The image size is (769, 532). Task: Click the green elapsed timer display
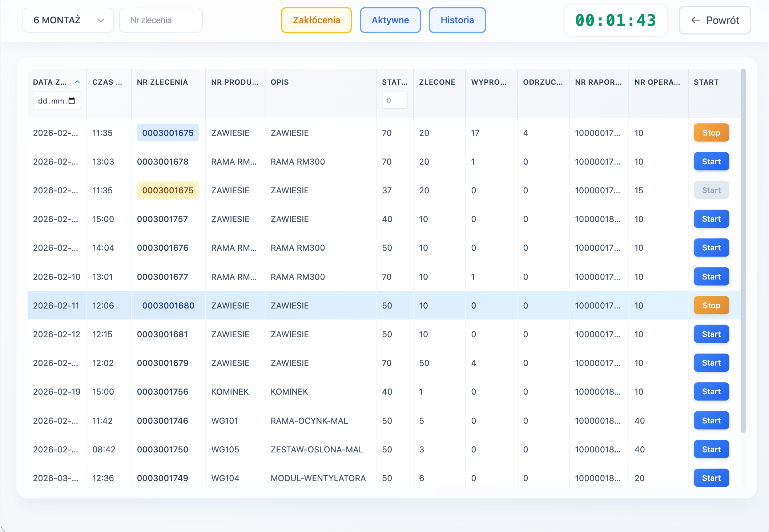pyautogui.click(x=615, y=20)
